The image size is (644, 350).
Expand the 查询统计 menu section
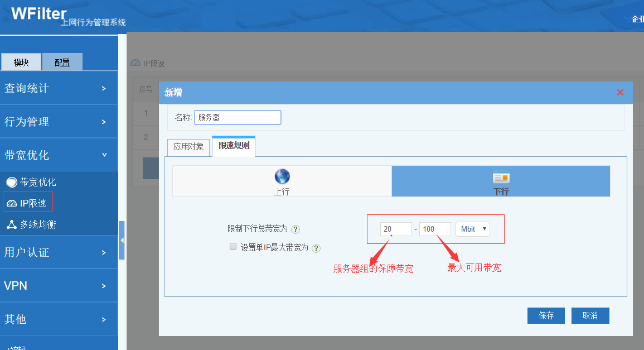(59, 88)
